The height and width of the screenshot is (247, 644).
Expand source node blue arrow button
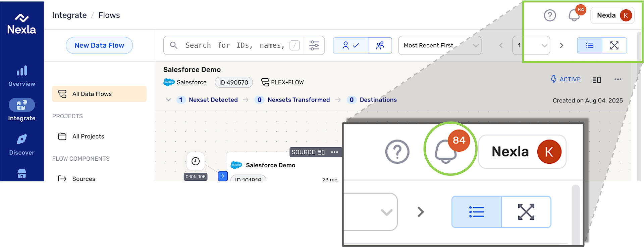coord(223,176)
